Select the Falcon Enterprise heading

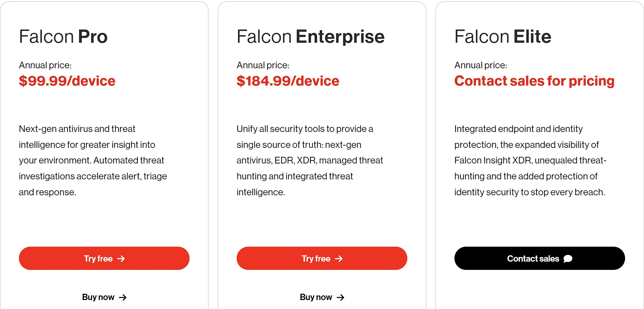(x=311, y=37)
